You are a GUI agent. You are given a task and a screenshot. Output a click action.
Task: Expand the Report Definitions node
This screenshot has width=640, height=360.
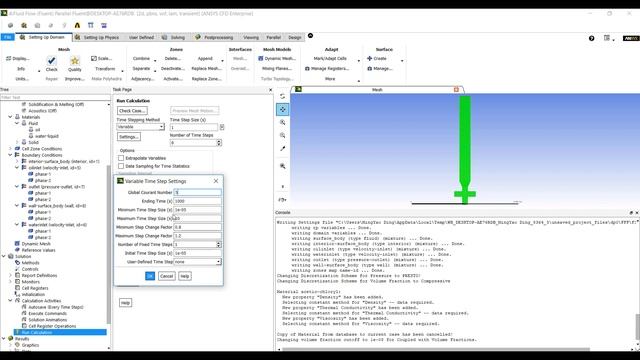(x=10, y=275)
